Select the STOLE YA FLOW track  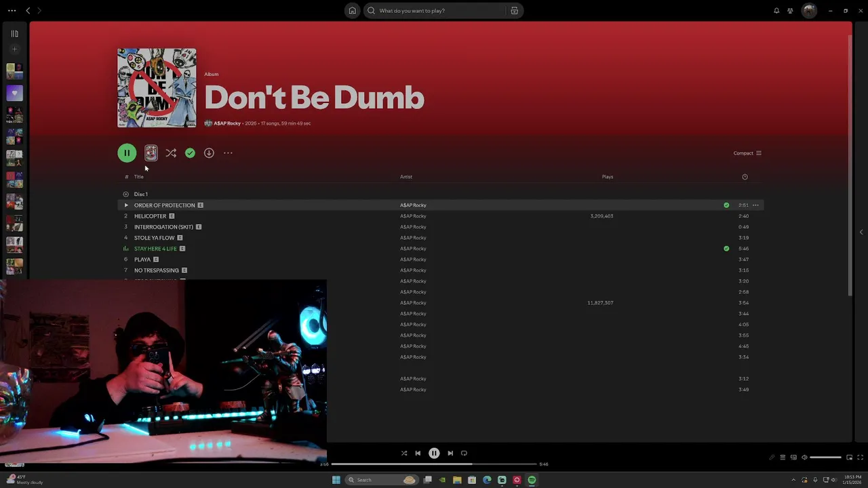click(441, 238)
